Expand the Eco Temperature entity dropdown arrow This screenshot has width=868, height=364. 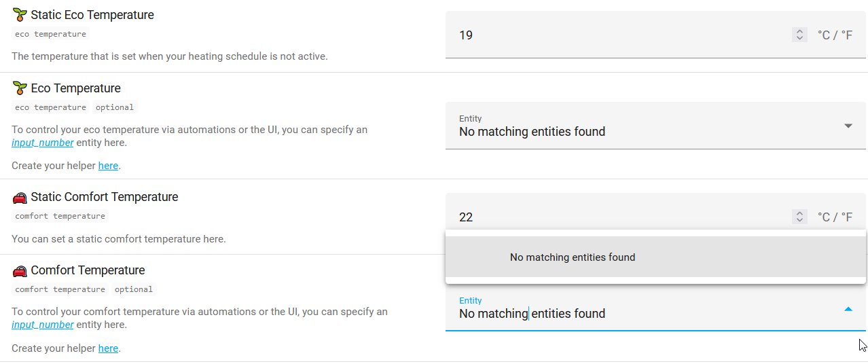coord(848,126)
